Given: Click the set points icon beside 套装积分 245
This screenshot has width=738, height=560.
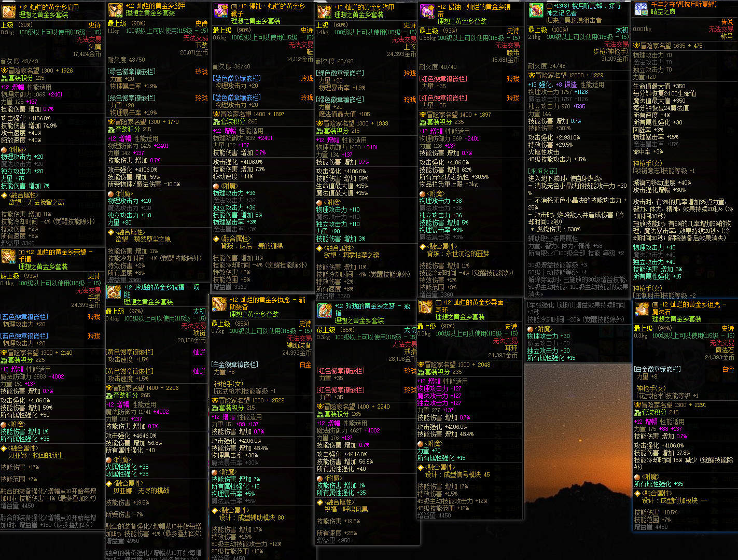Looking at the screenshot, I should [x=637, y=412].
